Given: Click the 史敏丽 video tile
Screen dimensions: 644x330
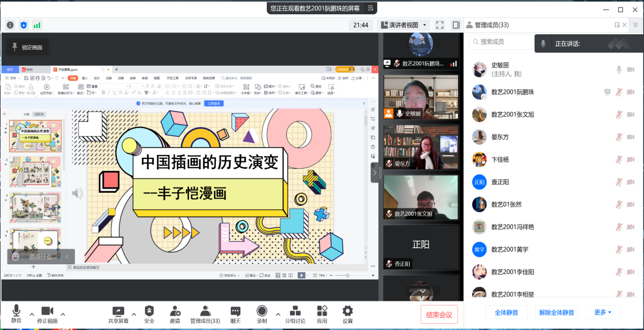Looking at the screenshot, I should point(421,97).
